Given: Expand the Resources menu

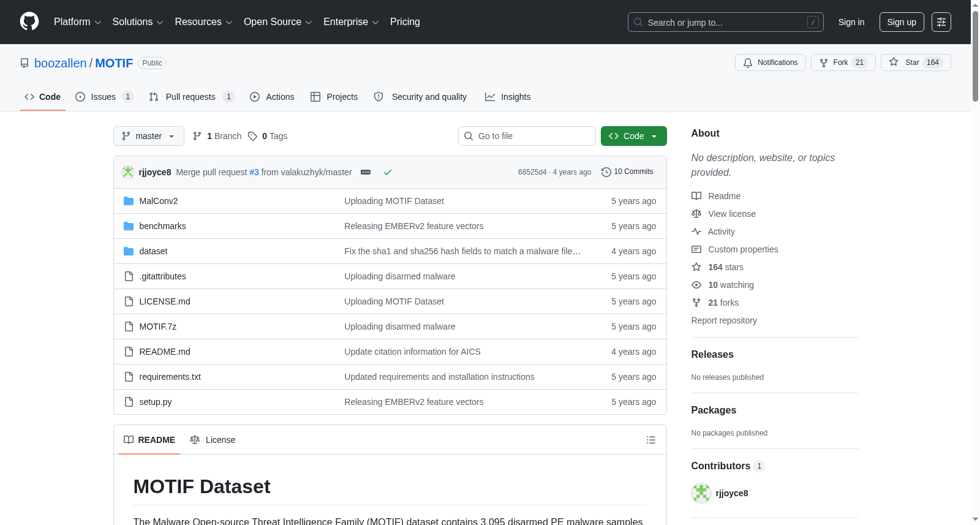Looking at the screenshot, I should point(203,22).
